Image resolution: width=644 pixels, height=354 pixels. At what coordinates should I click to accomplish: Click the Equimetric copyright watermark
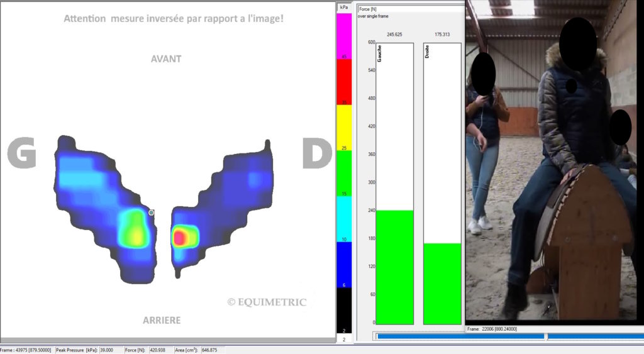click(267, 302)
